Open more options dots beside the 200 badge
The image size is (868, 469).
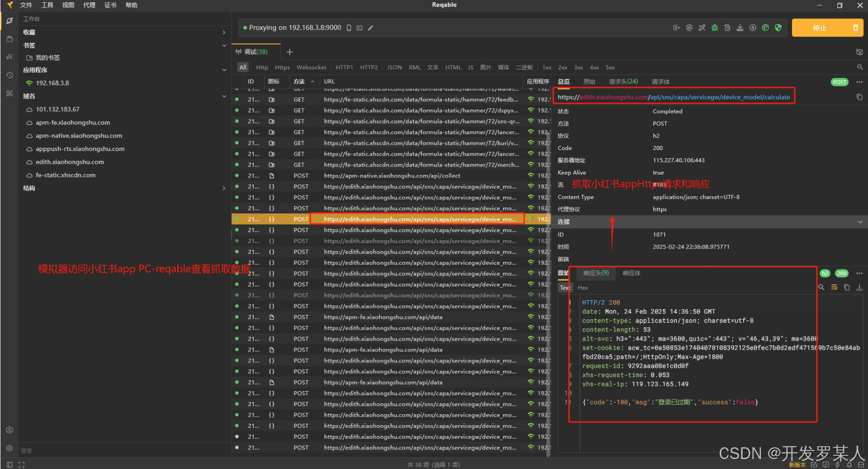point(860,273)
